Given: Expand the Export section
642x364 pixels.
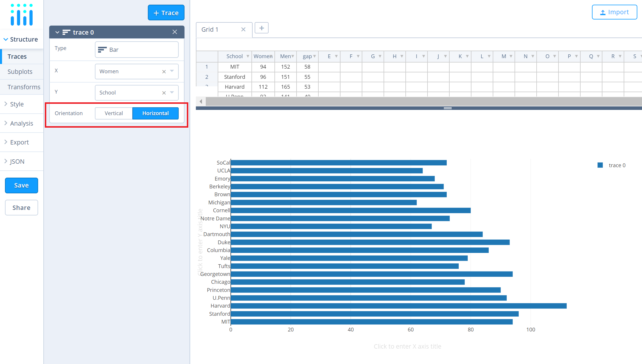Looking at the screenshot, I should point(22,142).
